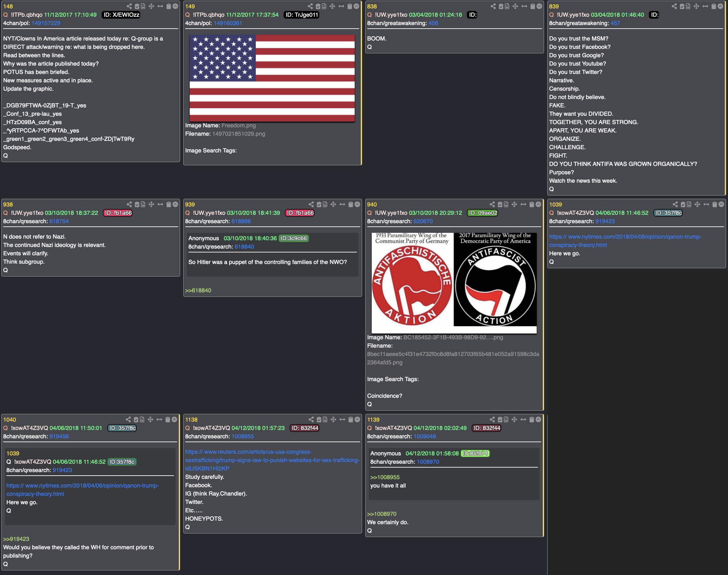Open qresearch link 1009048

(x=425, y=437)
